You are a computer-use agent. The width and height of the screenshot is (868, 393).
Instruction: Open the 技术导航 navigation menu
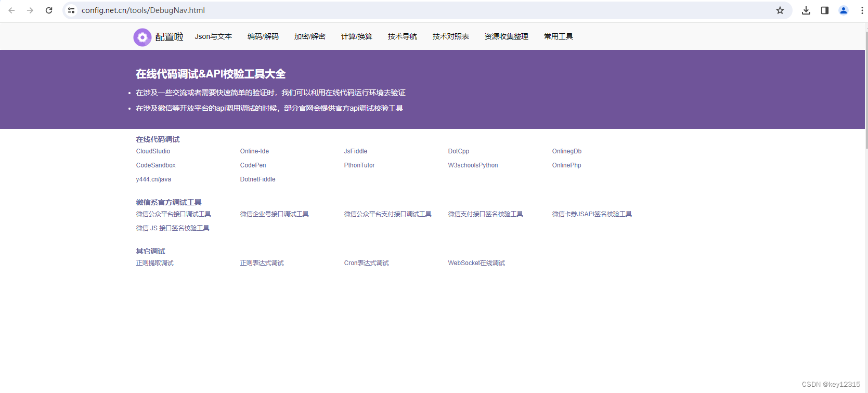pyautogui.click(x=403, y=36)
